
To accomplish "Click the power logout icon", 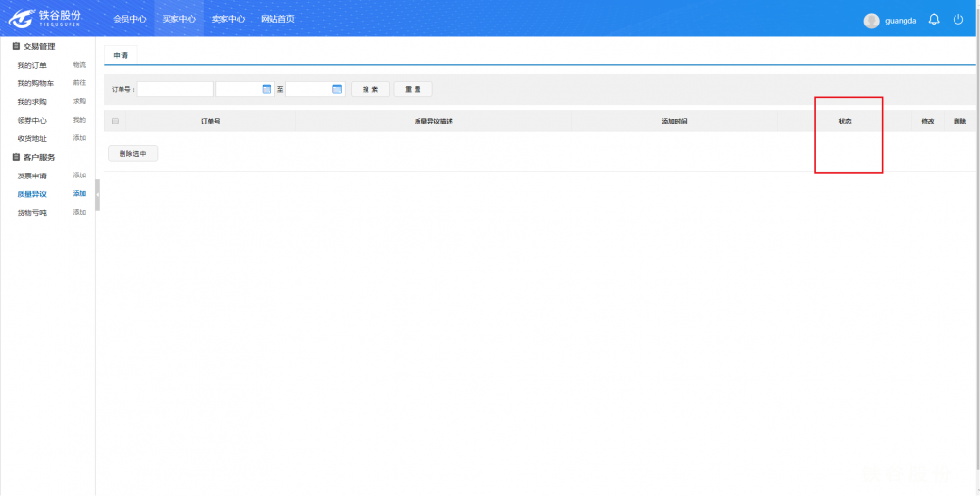I will 958,20.
